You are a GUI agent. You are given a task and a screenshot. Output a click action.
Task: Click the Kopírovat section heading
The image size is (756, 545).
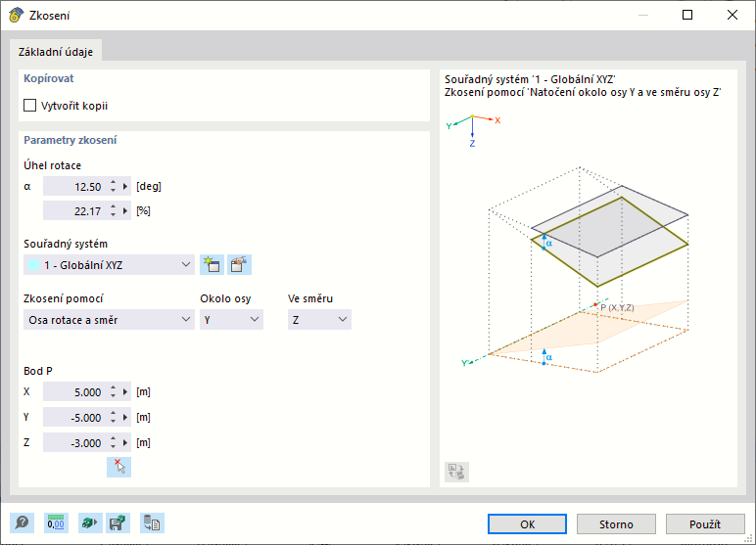click(49, 78)
